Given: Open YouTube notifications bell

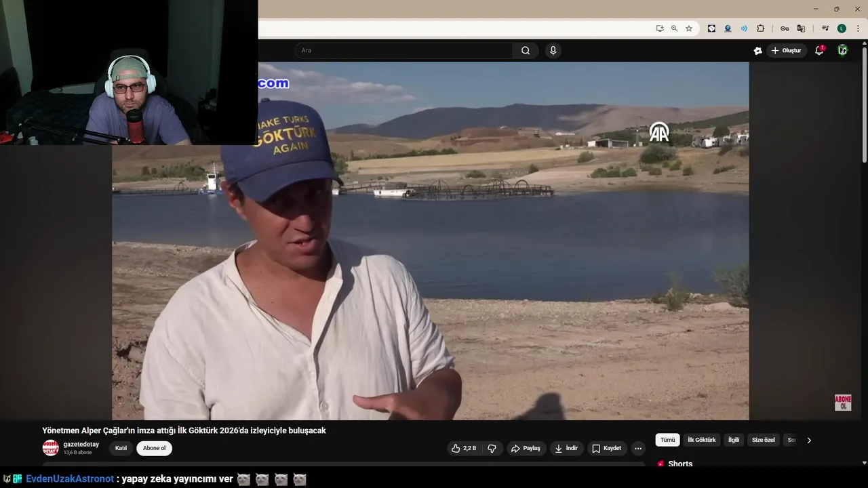Looking at the screenshot, I should click(x=819, y=50).
